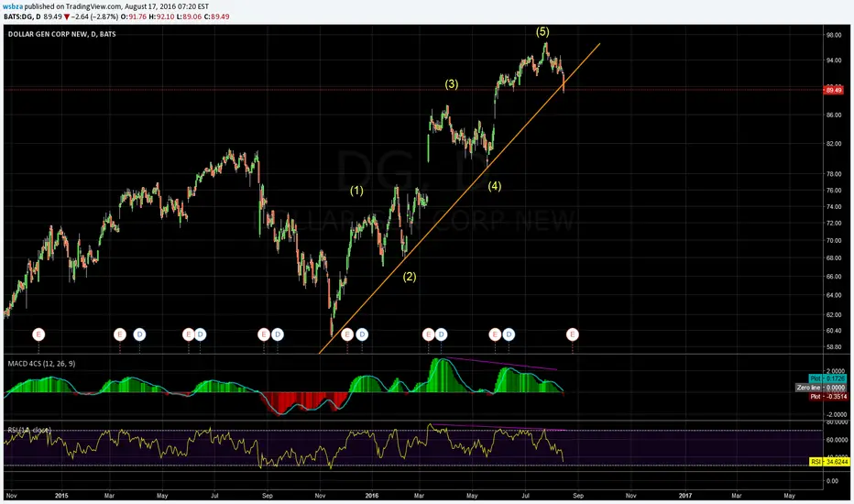This screenshot has width=854, height=504.
Task: Click the BATS:DG, D symbol header text
Action: [22, 16]
